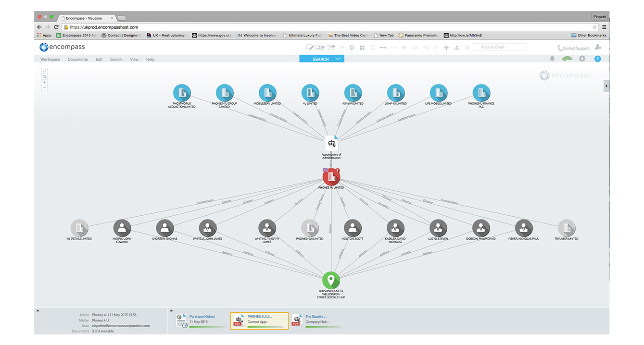Click the Elspeth profile button
This screenshot has width=644, height=345.
point(599,17)
